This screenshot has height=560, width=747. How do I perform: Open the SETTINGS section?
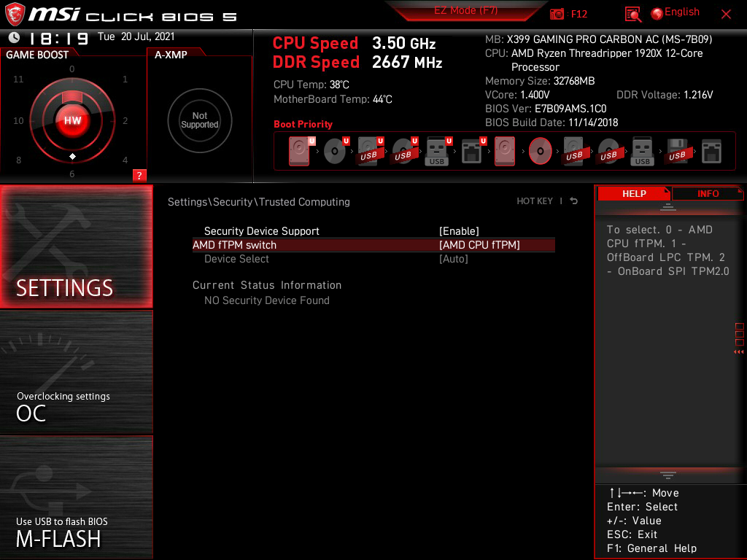76,246
